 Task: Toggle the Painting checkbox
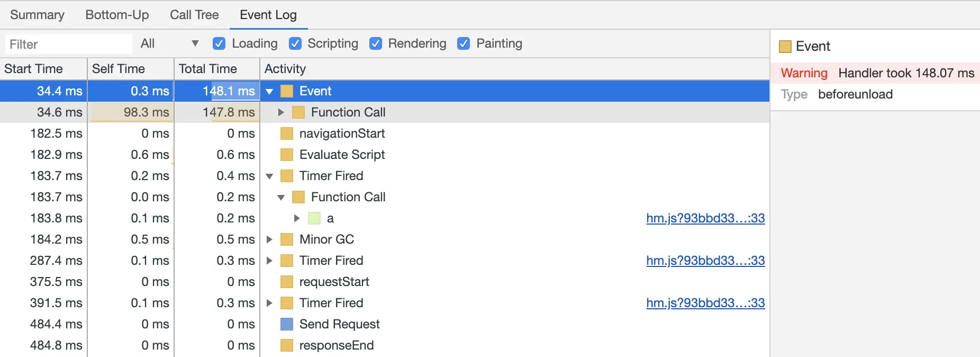click(464, 43)
